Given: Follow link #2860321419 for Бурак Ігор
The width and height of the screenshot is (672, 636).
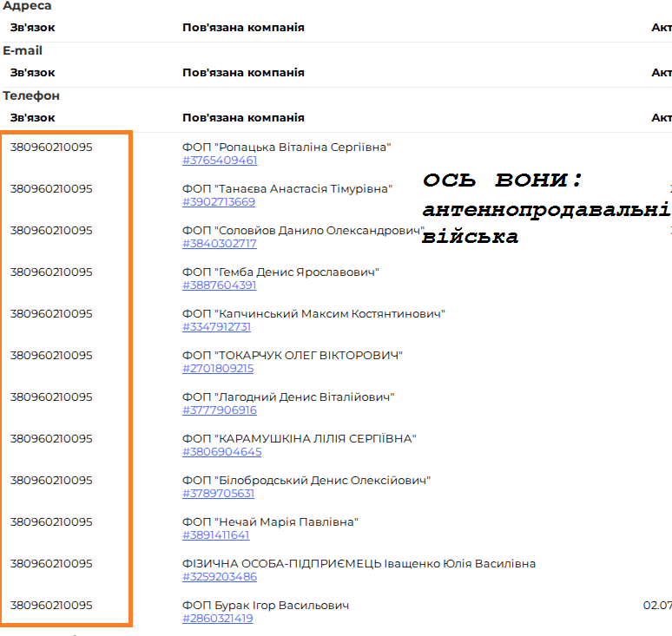Looking at the screenshot, I should (x=217, y=619).
